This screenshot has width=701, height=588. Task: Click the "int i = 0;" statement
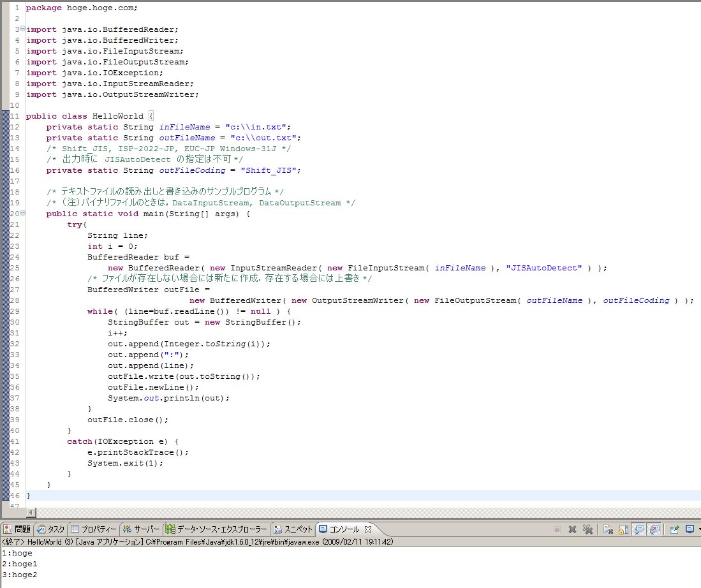click(x=113, y=246)
